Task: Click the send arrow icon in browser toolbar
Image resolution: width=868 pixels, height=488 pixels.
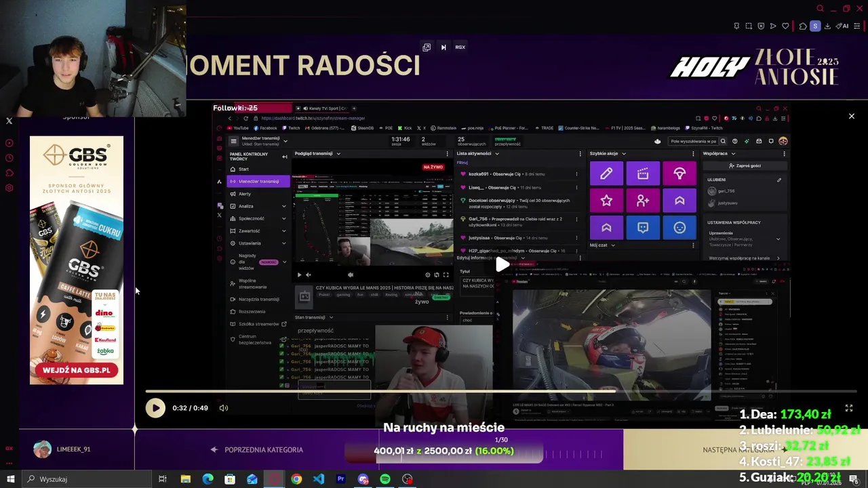Action: (773, 26)
